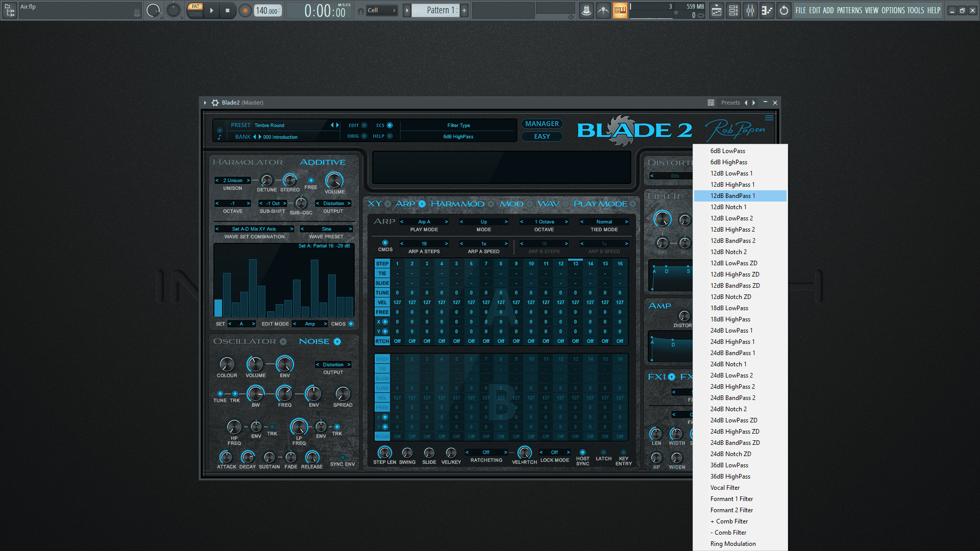
Task: Click the WAV tab gear icon
Action: tap(565, 204)
